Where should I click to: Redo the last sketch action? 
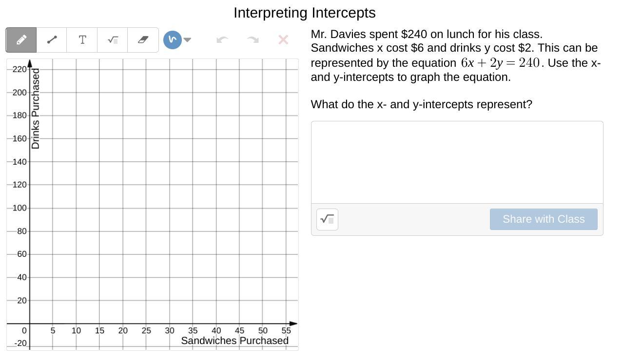pyautogui.click(x=253, y=40)
